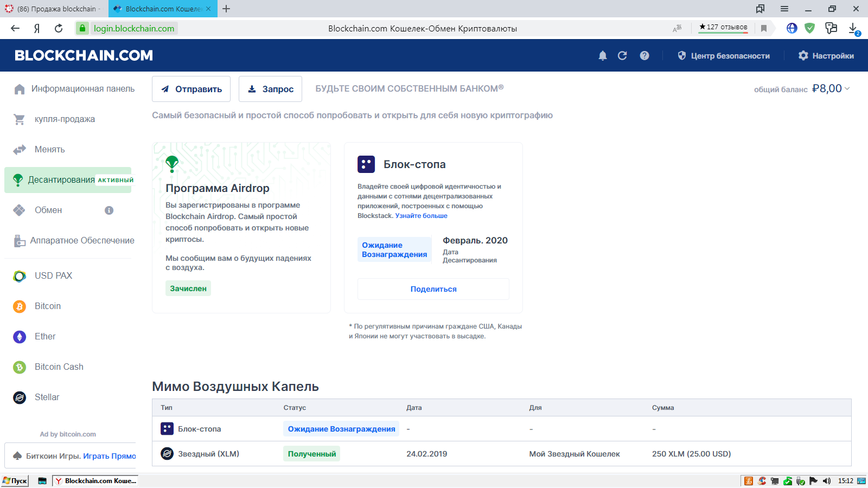Click Ожидание Вознаграждения badge in card
868x488 pixels.
pyautogui.click(x=394, y=250)
